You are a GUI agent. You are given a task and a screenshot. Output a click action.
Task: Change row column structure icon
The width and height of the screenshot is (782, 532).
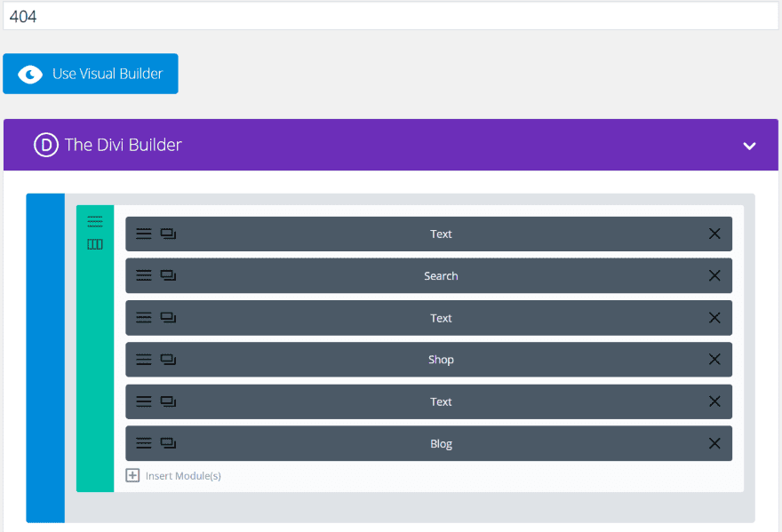click(x=95, y=244)
